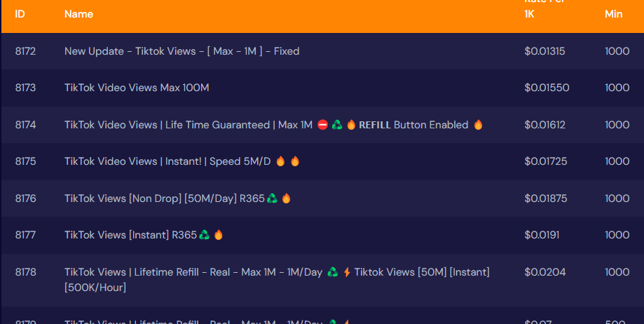Click the Min column header
Image resolution: width=644 pixels, height=324 pixels.
pyautogui.click(x=614, y=14)
